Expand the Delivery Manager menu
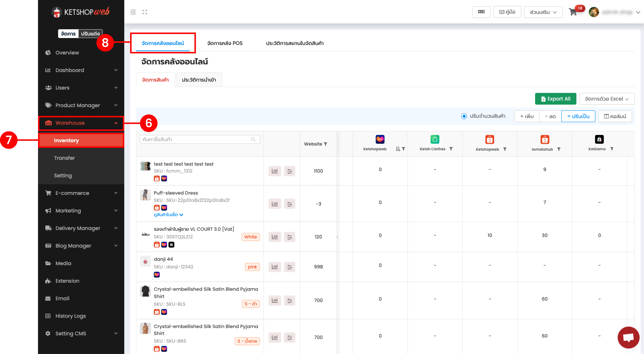Image resolution: width=644 pixels, height=354 pixels. tap(81, 228)
